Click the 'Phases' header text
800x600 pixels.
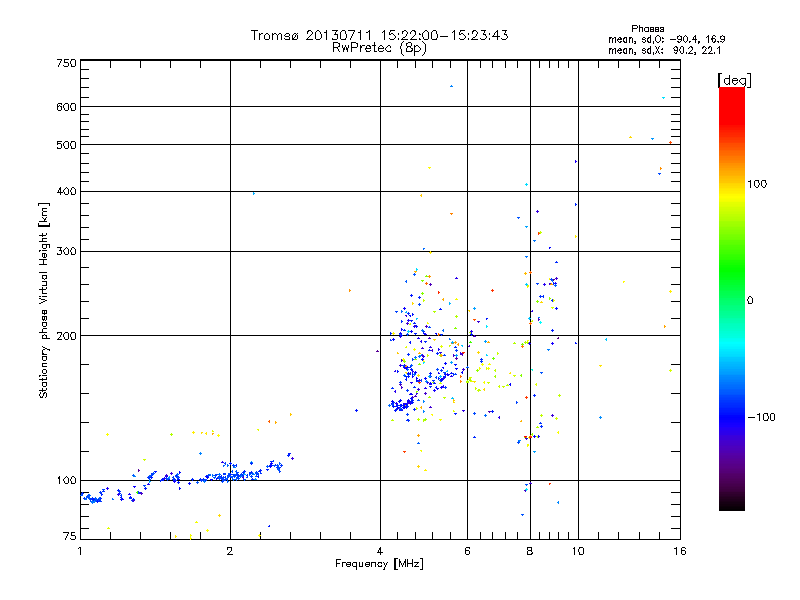[647, 29]
